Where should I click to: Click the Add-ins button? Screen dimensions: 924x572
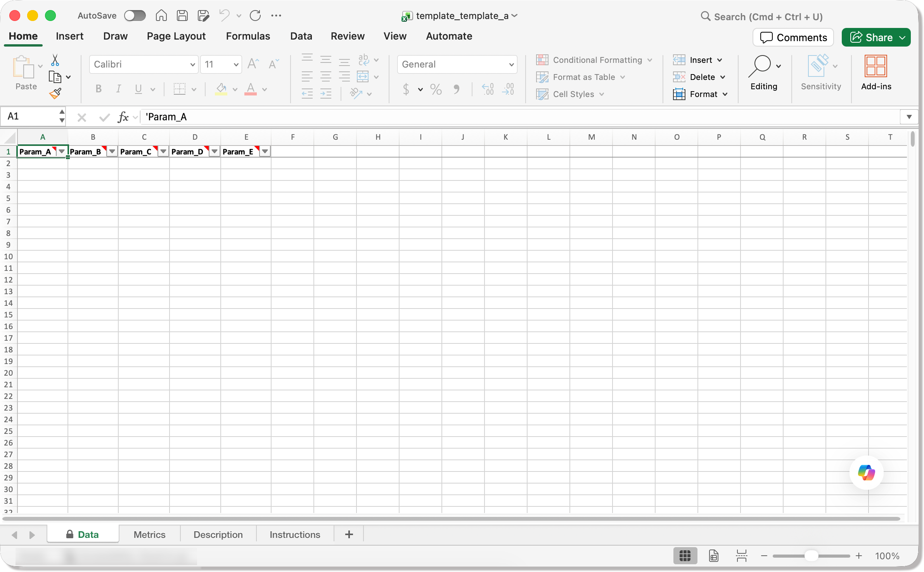pyautogui.click(x=876, y=73)
